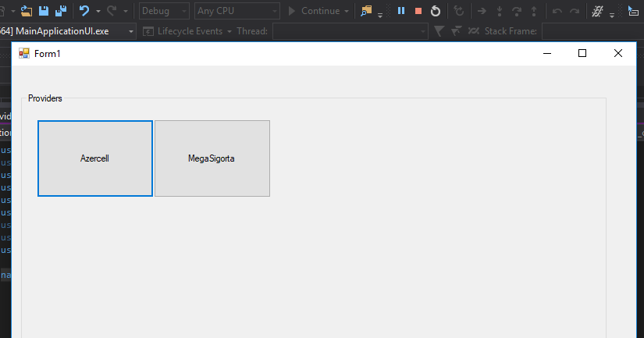
Task: Click the diagnostics hash-slash toolbar icon
Action: click(x=597, y=11)
